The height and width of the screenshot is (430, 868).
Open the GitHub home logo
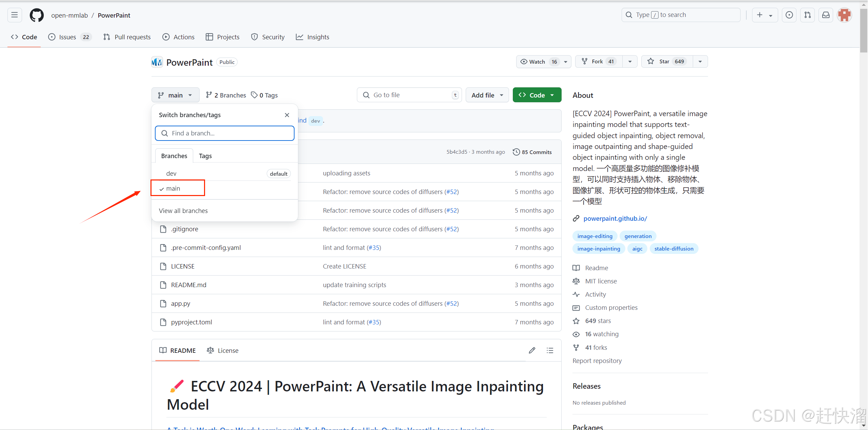coord(37,15)
